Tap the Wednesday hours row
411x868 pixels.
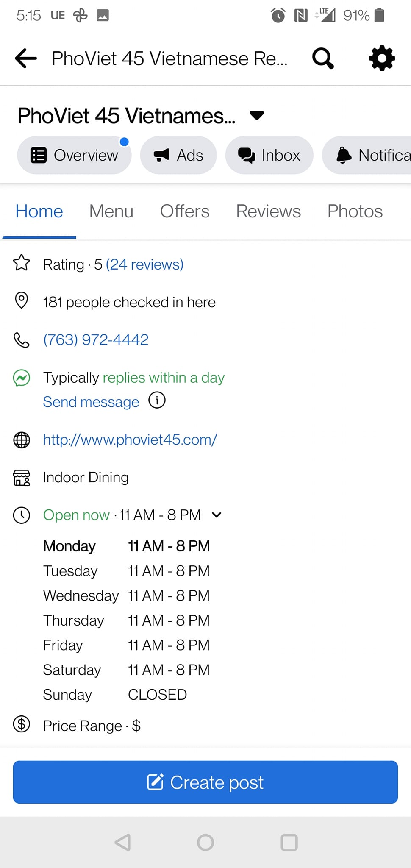pos(127,595)
